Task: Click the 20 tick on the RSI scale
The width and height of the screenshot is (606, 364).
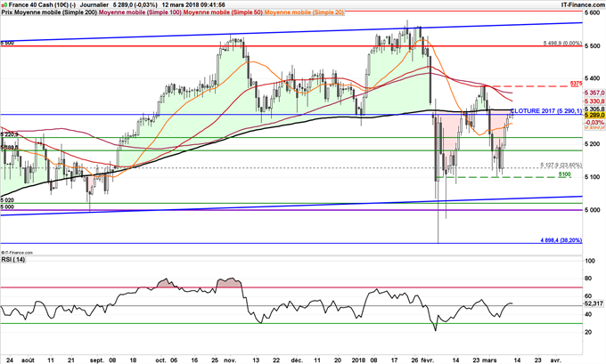Action: (588, 332)
